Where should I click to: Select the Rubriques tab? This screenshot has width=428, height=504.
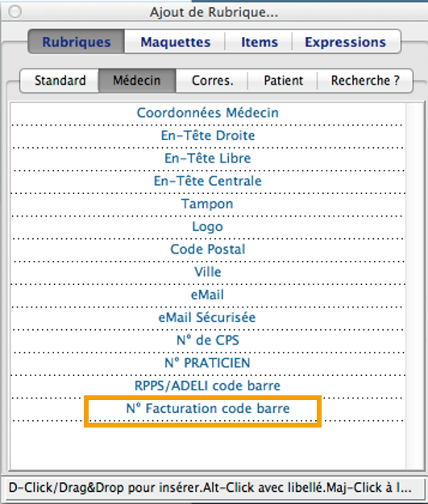77,42
